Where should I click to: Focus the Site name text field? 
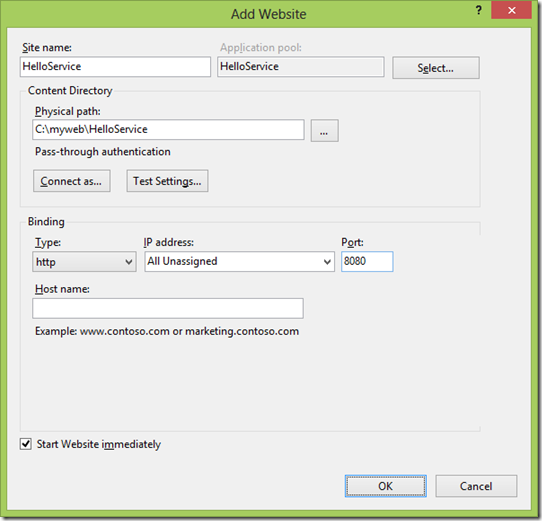pyautogui.click(x=115, y=67)
